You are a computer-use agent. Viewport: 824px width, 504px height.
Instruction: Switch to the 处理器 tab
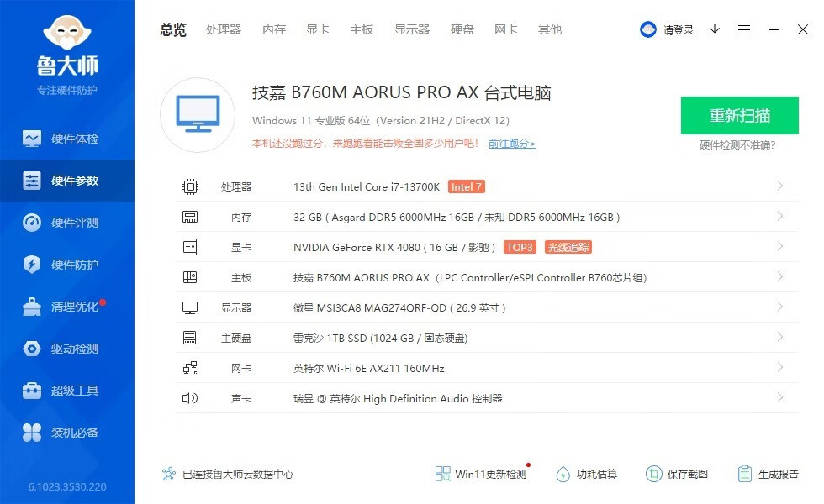[x=224, y=30]
